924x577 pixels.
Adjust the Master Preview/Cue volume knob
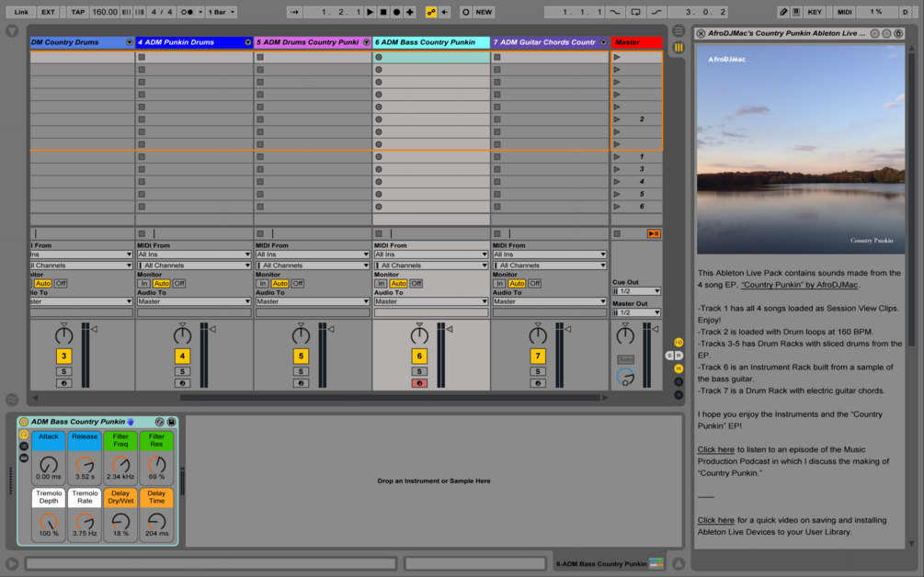625,377
